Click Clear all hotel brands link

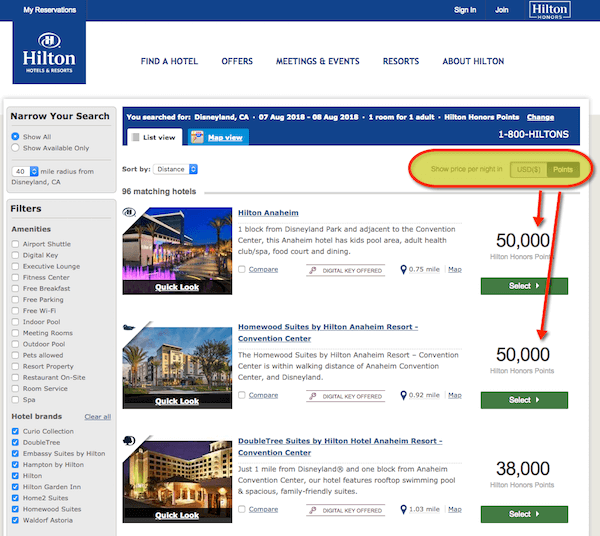coord(98,417)
